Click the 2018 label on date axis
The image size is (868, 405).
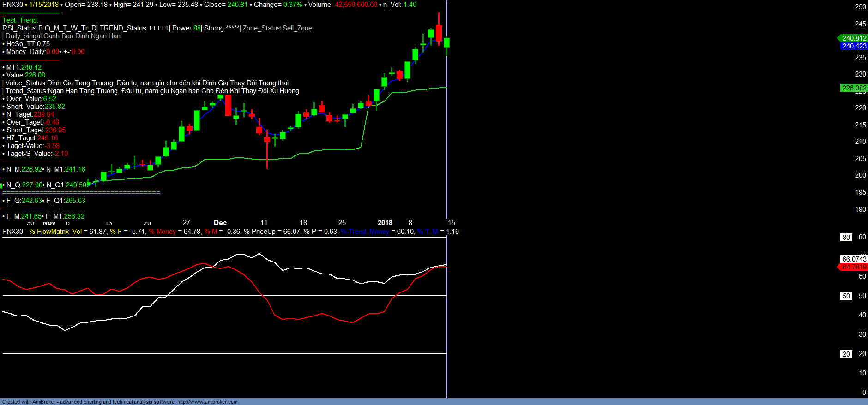point(385,223)
